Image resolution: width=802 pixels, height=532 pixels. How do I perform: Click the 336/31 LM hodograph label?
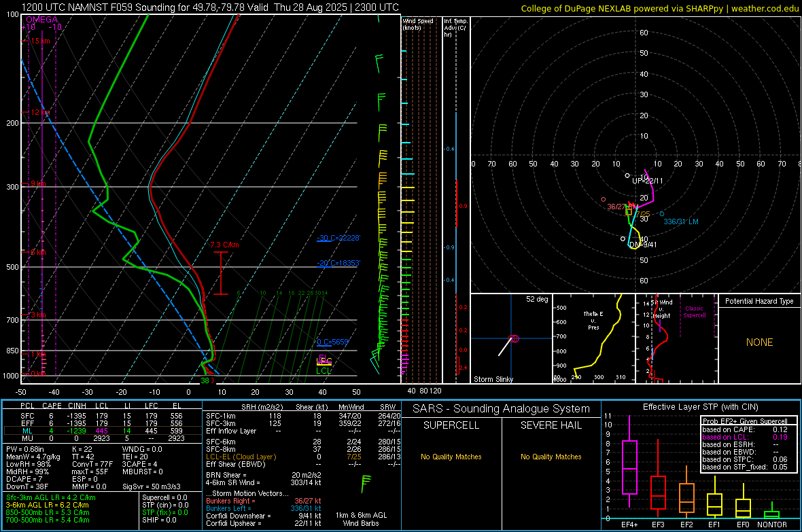pos(681,221)
